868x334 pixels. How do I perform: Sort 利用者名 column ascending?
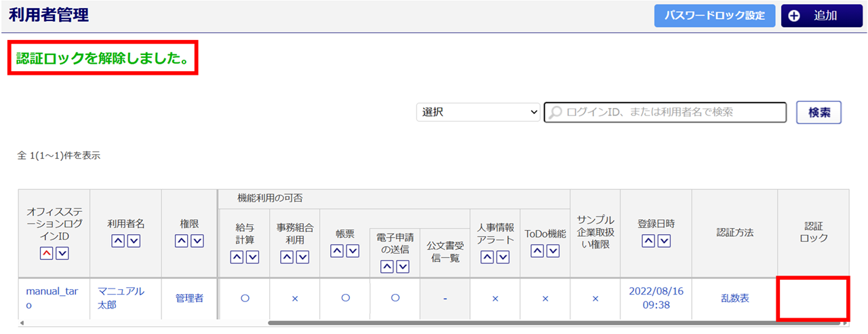click(x=118, y=240)
